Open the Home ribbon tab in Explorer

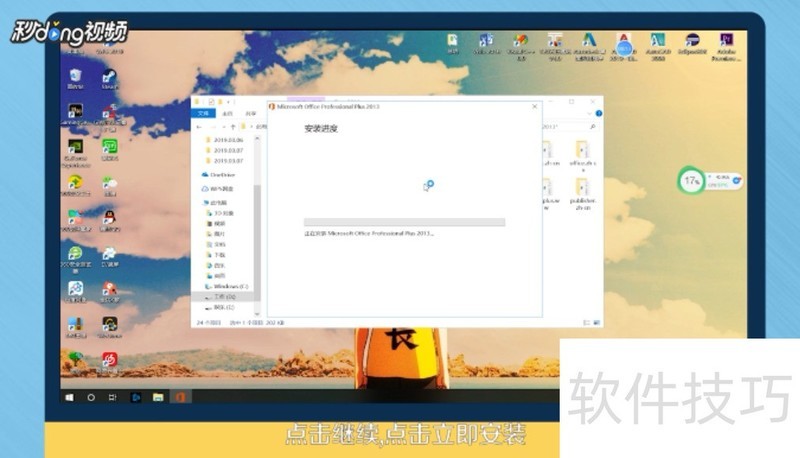click(x=228, y=113)
